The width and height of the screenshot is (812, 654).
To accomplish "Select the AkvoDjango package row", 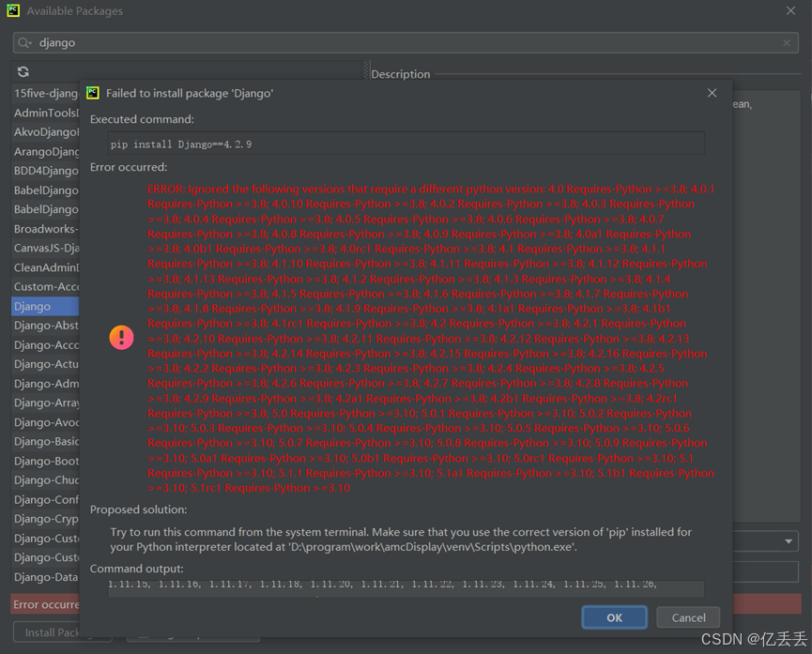I will pos(46,132).
